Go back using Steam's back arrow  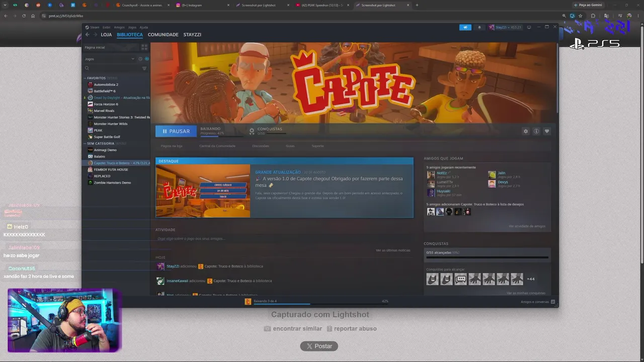point(87,35)
